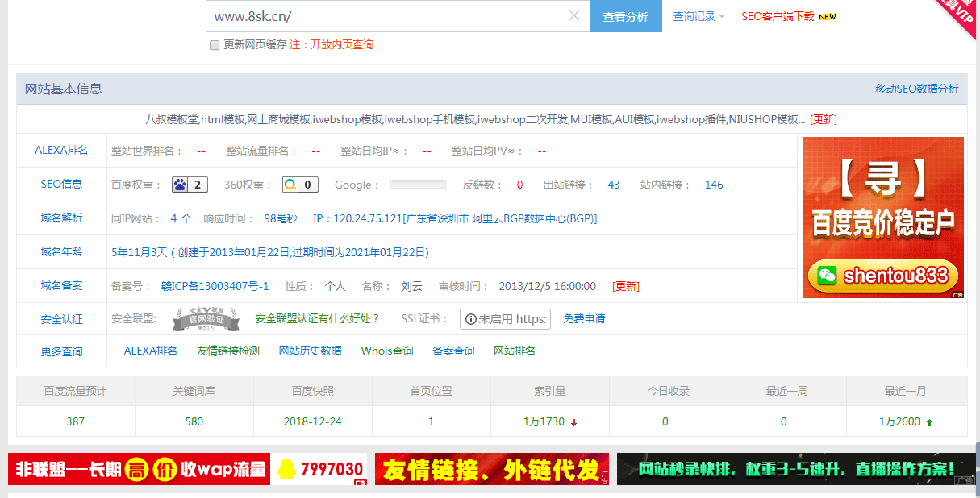The width and height of the screenshot is (980, 498).
Task: Click the keyword library value 580
Action: coord(194,421)
